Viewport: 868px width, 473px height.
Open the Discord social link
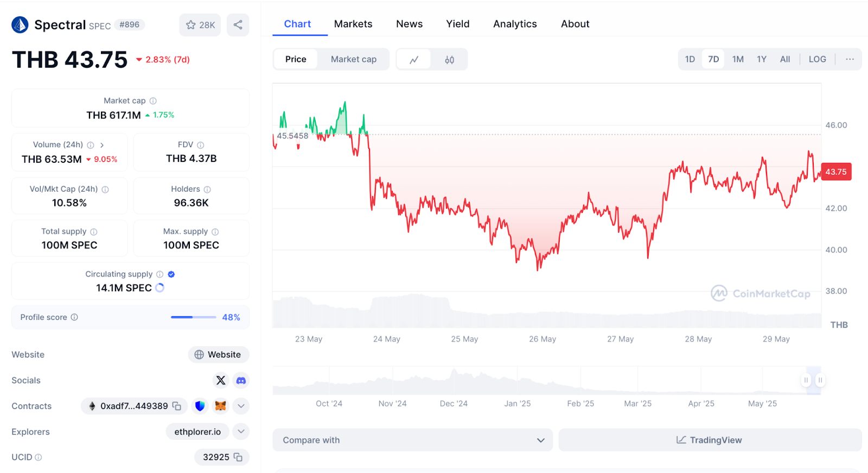click(x=241, y=380)
